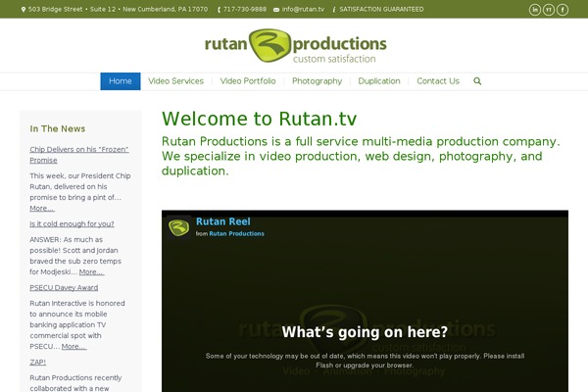588x392 pixels.
Task: Click the 'custom satisfaction' tagline under header logo
Action: [334, 59]
